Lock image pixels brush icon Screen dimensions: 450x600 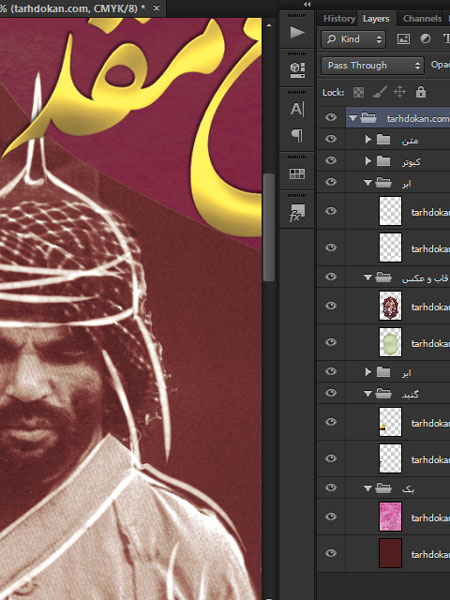click(x=379, y=92)
